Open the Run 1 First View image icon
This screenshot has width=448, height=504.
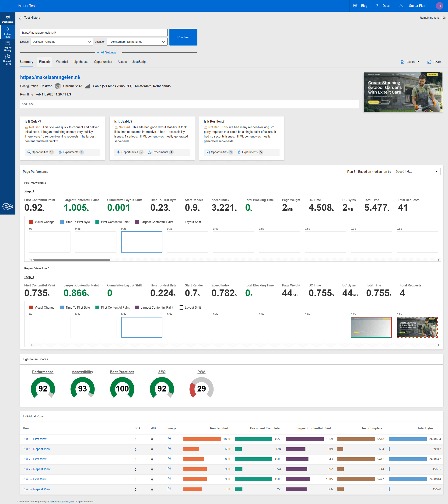tap(169, 439)
